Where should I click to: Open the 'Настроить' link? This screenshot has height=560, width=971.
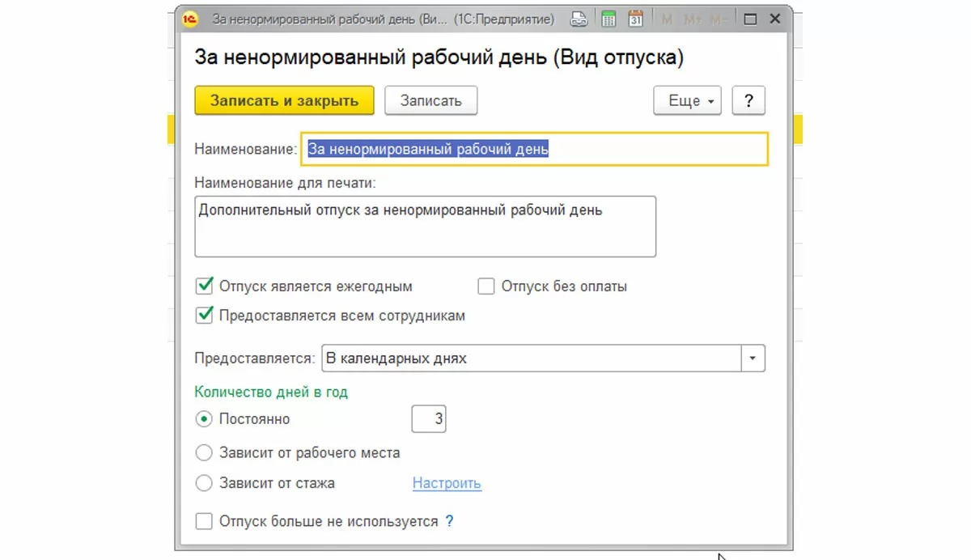click(447, 483)
